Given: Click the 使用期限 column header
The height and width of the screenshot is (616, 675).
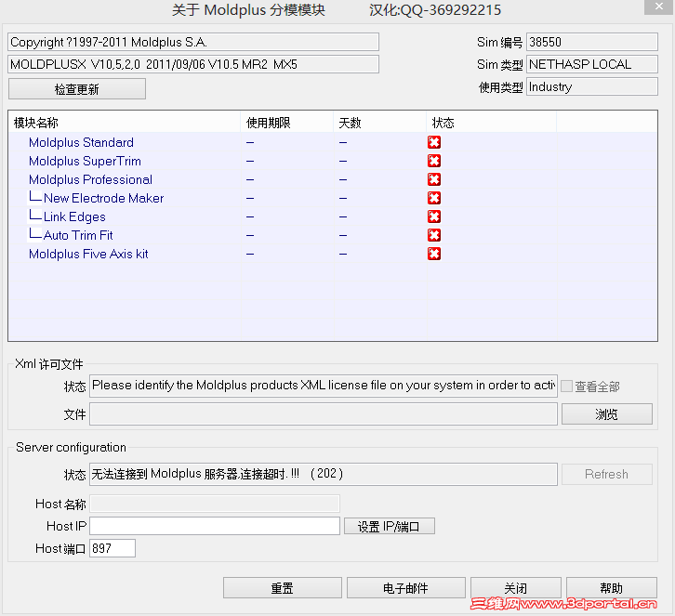Looking at the screenshot, I should pos(287,123).
